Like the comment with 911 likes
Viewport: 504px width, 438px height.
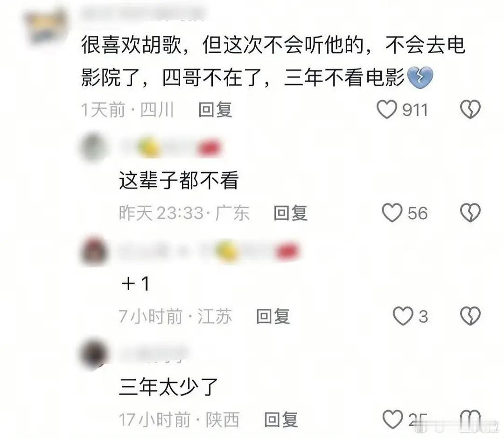pyautogui.click(x=386, y=110)
